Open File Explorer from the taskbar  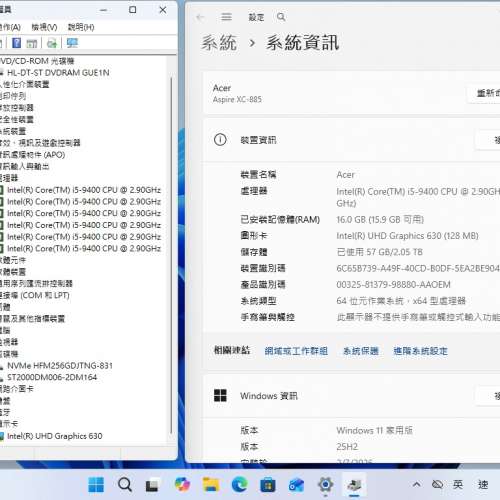click(x=211, y=484)
